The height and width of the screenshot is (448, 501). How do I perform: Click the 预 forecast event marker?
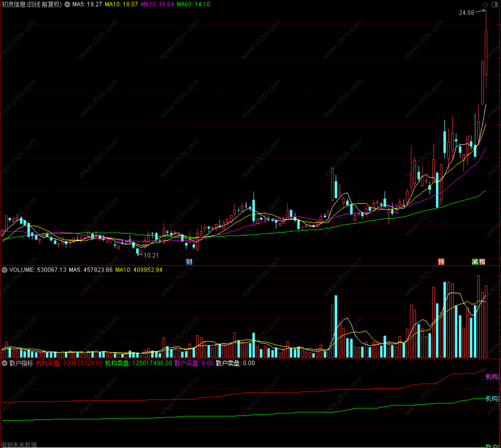coord(441,262)
